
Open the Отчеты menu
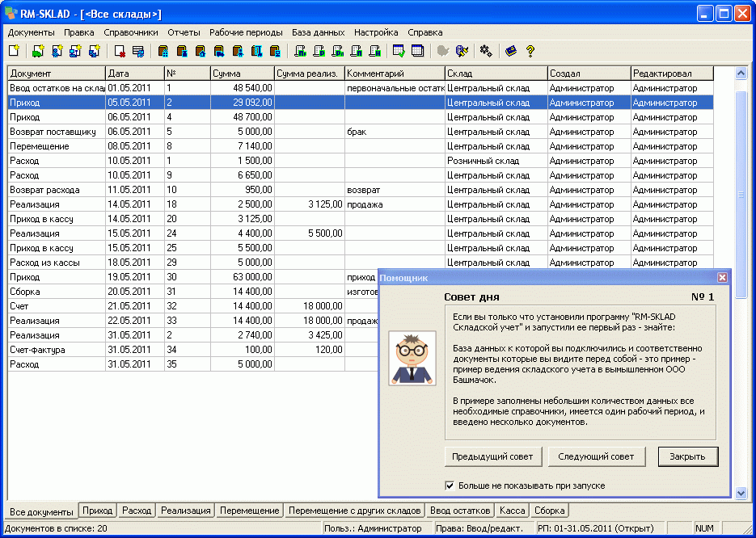click(x=184, y=32)
